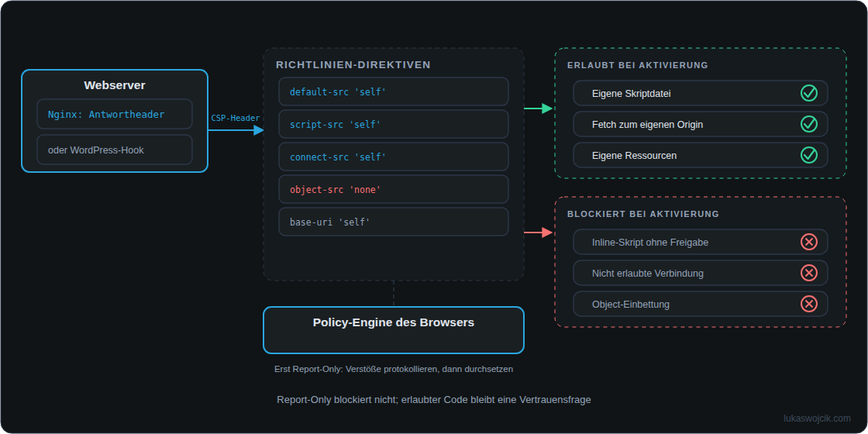
Task: Click the Nicht erlaubte Verbindung label
Action: pos(648,274)
